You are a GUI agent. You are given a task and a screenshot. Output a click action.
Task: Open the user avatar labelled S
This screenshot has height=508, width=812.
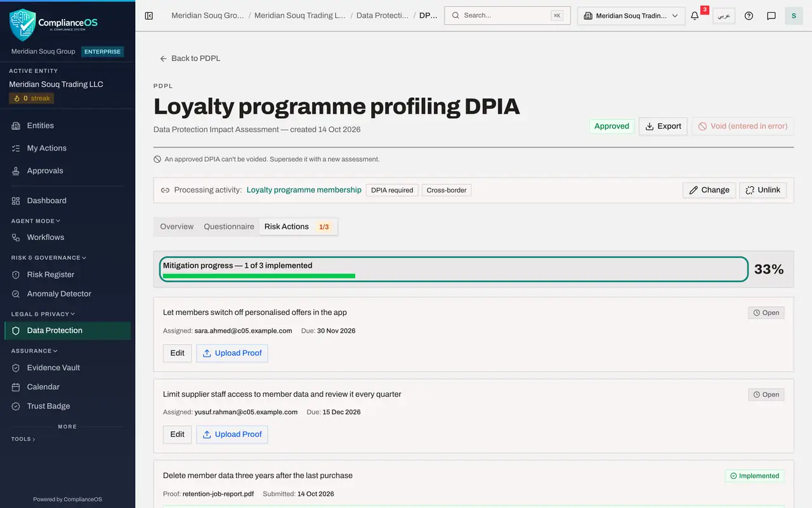(x=794, y=16)
